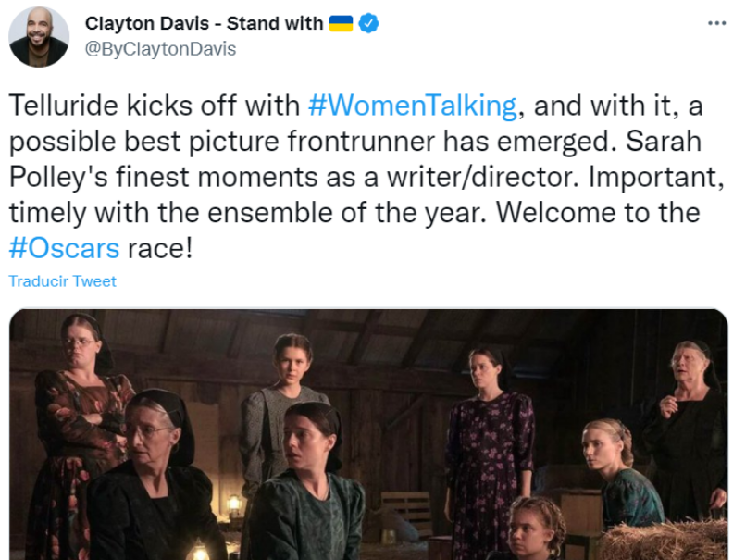Viewport: 733px width, 560px height.
Task: Follow the #Oscars hashtag link
Action: 65,248
